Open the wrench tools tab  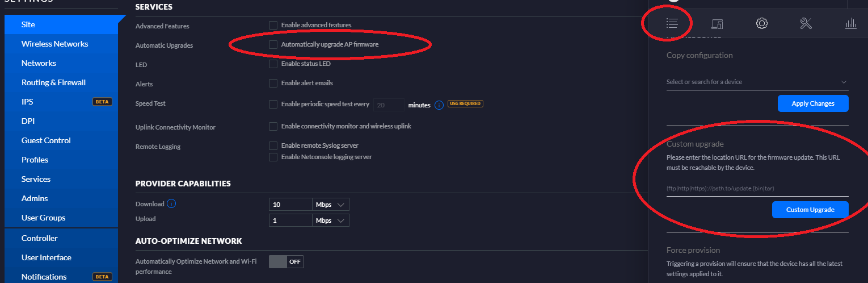[806, 23]
